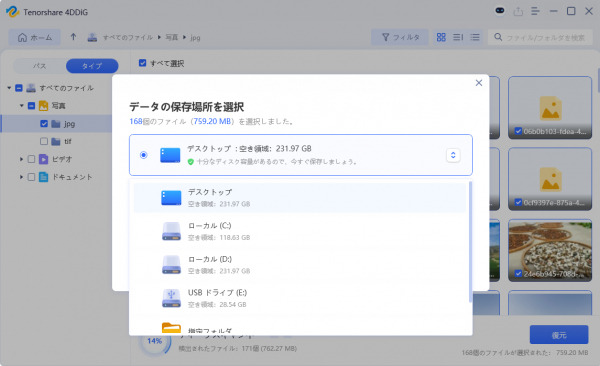Click the share/export icon in title bar
This screenshot has height=366, width=600.
518,11
